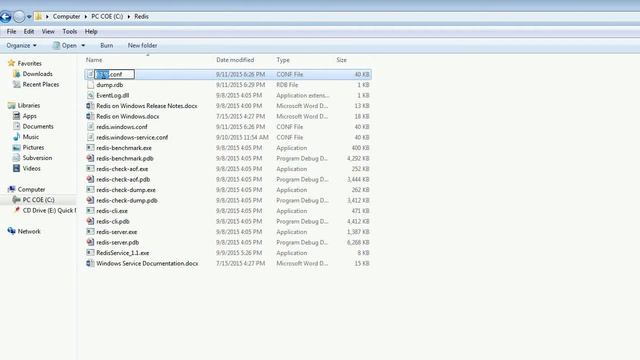The width and height of the screenshot is (640, 360).
Task: Select redis-server.exe application icon
Action: click(x=90, y=232)
